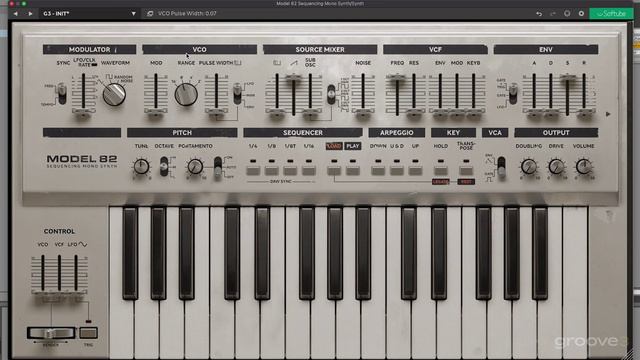640x360 pixels.
Task: Click the pitch BENDER lever
Action: (x=51, y=333)
